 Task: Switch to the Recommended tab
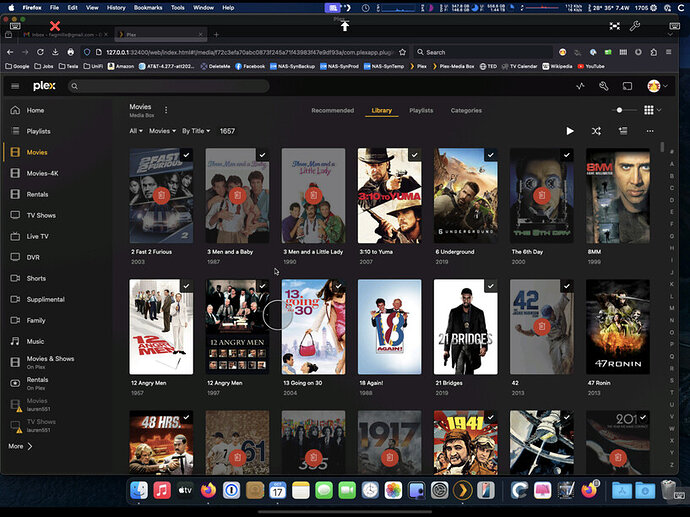(x=333, y=110)
